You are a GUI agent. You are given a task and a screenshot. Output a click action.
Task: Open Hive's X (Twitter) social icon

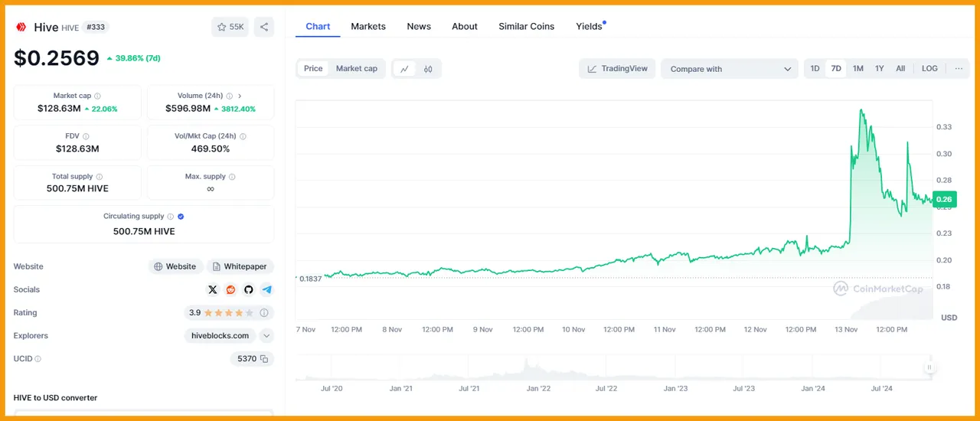[213, 289]
